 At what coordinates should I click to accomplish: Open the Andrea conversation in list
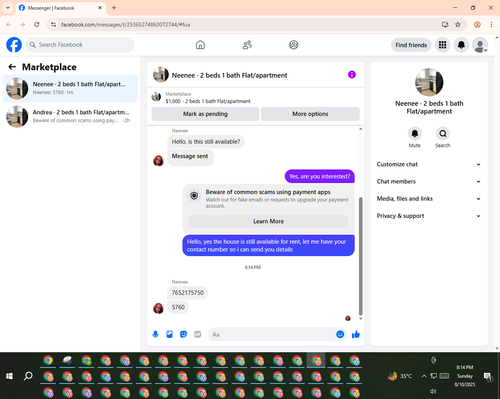(x=70, y=116)
